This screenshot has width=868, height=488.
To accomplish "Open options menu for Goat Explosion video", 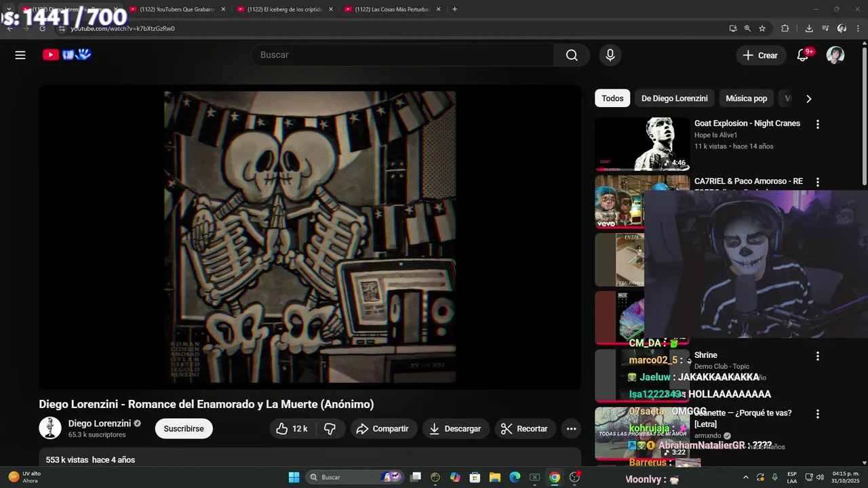I will (x=817, y=124).
